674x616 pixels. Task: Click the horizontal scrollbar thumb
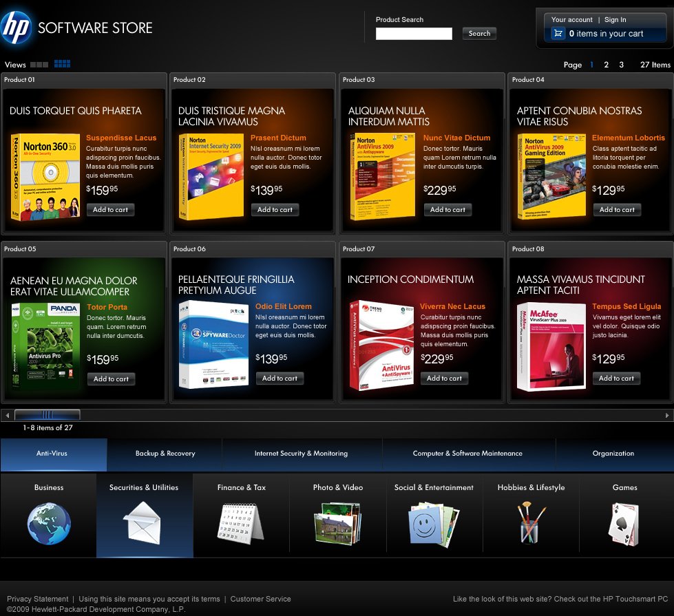click(x=48, y=415)
